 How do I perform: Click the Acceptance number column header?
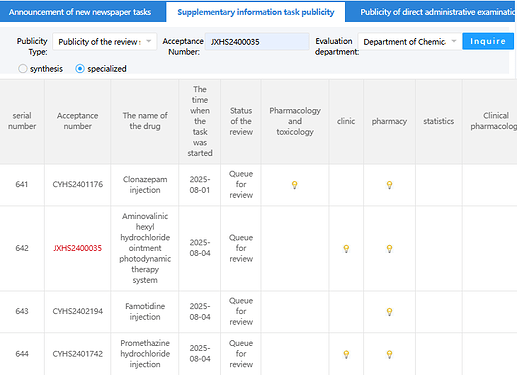78,121
